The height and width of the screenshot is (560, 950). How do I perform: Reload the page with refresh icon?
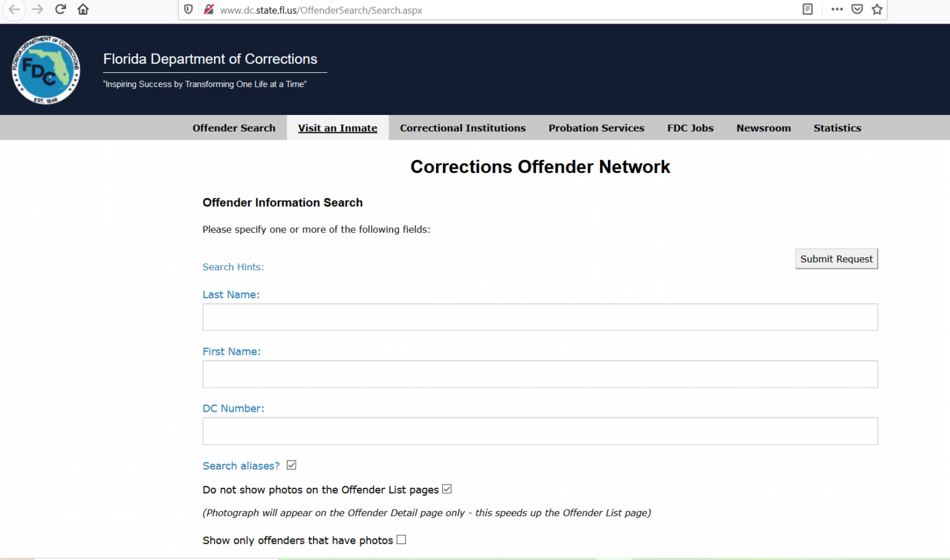click(61, 9)
